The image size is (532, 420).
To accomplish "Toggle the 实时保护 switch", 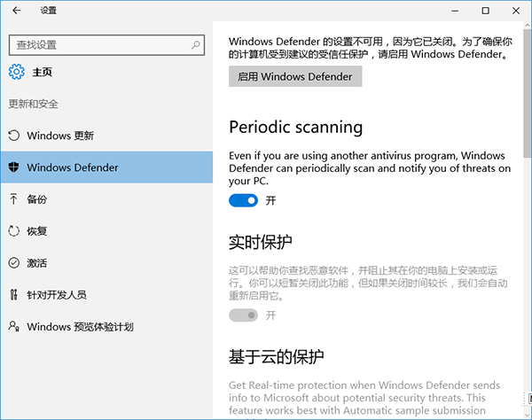I will [x=243, y=315].
